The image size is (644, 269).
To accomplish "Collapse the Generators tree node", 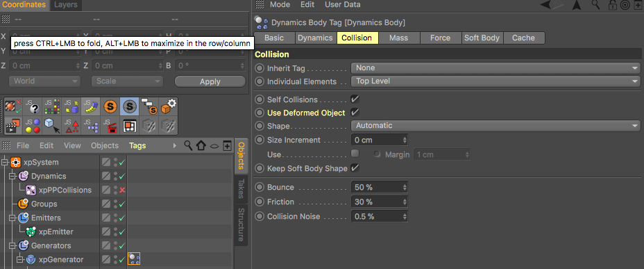I will [12, 246].
